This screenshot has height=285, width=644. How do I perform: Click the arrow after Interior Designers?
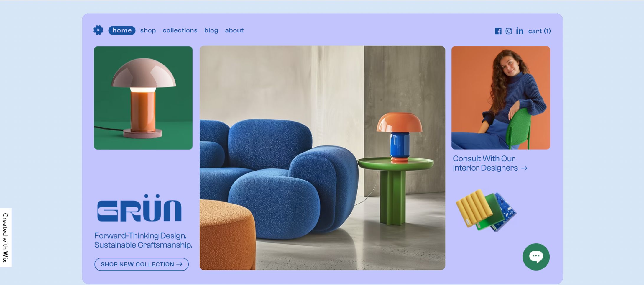click(x=524, y=168)
